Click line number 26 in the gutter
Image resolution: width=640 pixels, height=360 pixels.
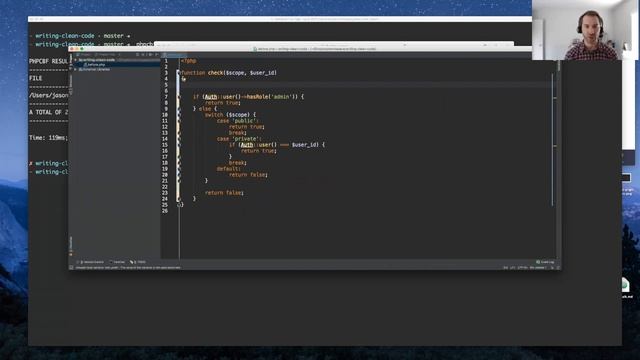(165, 211)
